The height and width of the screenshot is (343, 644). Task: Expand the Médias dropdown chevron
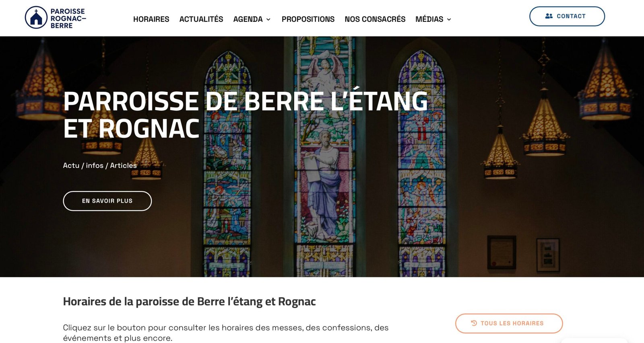tap(449, 19)
